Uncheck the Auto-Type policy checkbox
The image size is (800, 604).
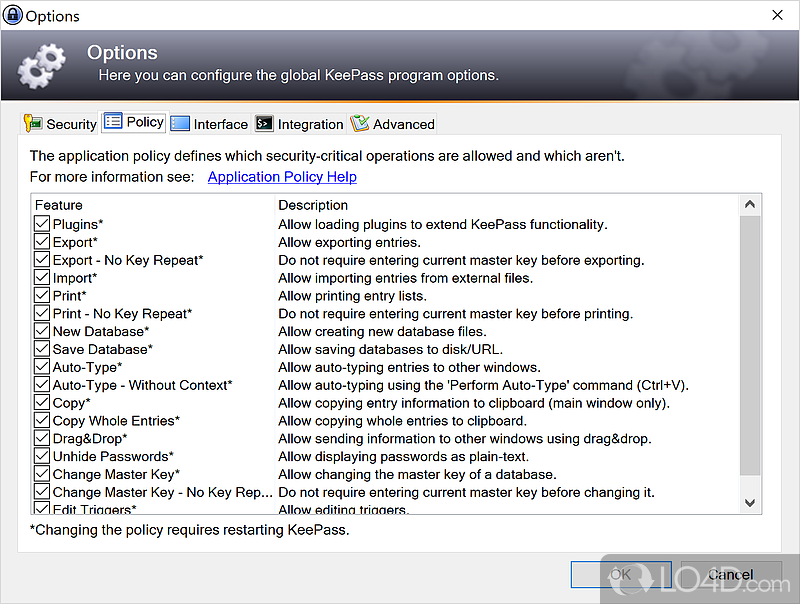(42, 367)
